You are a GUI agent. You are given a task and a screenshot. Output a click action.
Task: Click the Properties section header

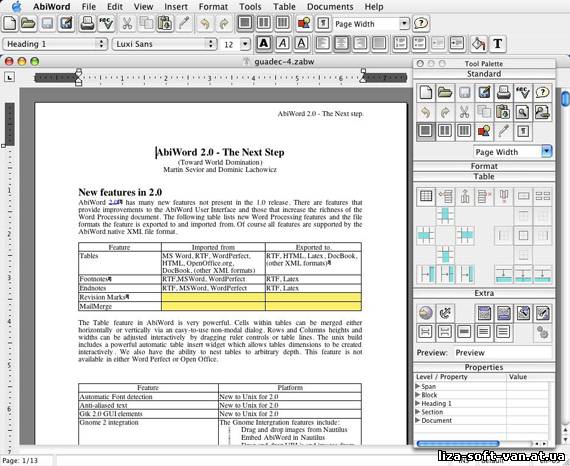(484, 367)
